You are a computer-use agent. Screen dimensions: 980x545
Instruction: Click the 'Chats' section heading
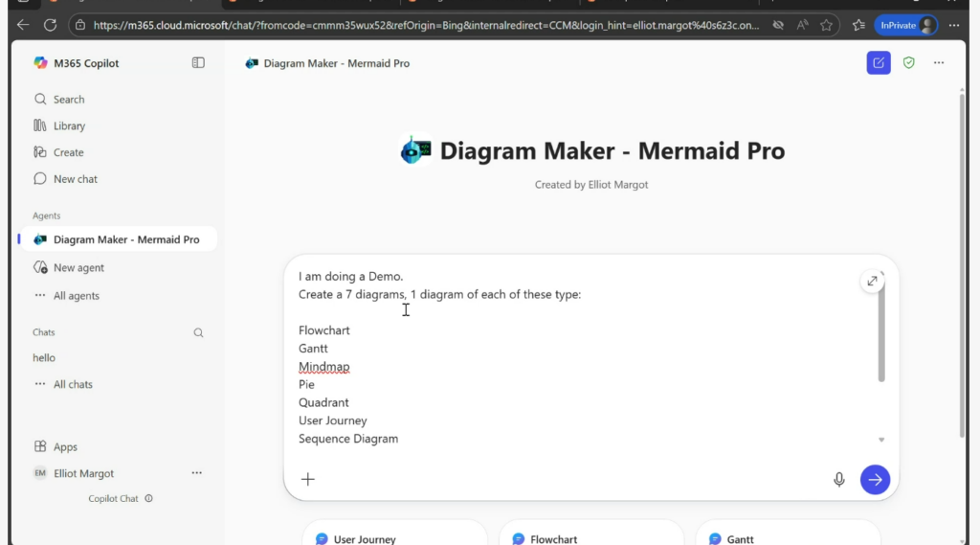click(x=44, y=332)
